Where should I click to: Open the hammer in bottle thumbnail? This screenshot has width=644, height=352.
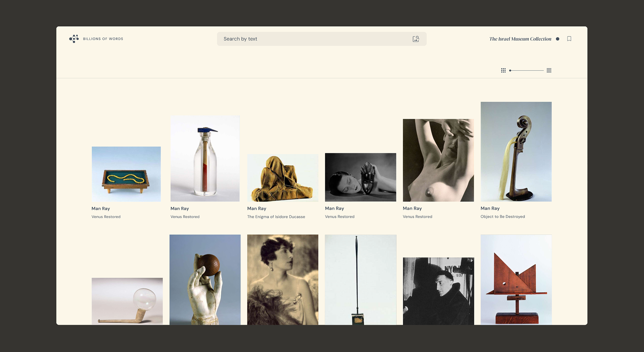point(205,158)
